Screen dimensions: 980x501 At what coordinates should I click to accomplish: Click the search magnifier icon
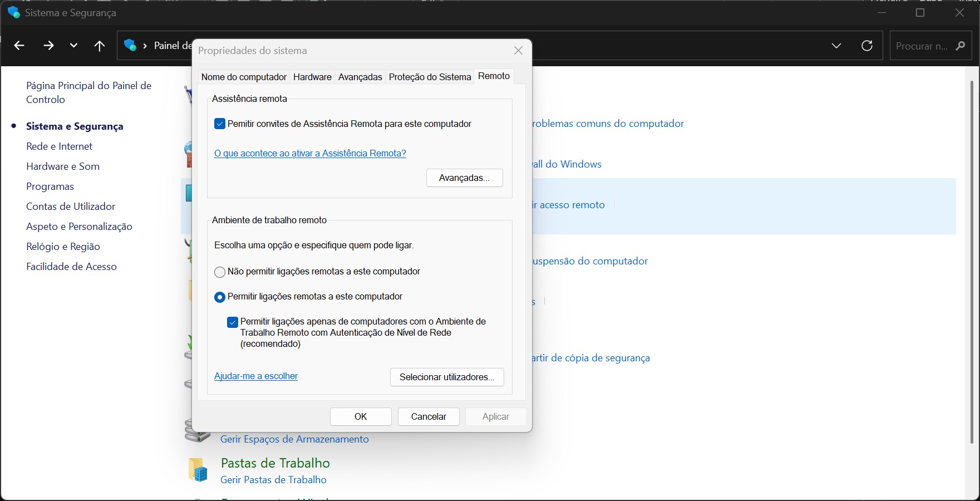960,46
